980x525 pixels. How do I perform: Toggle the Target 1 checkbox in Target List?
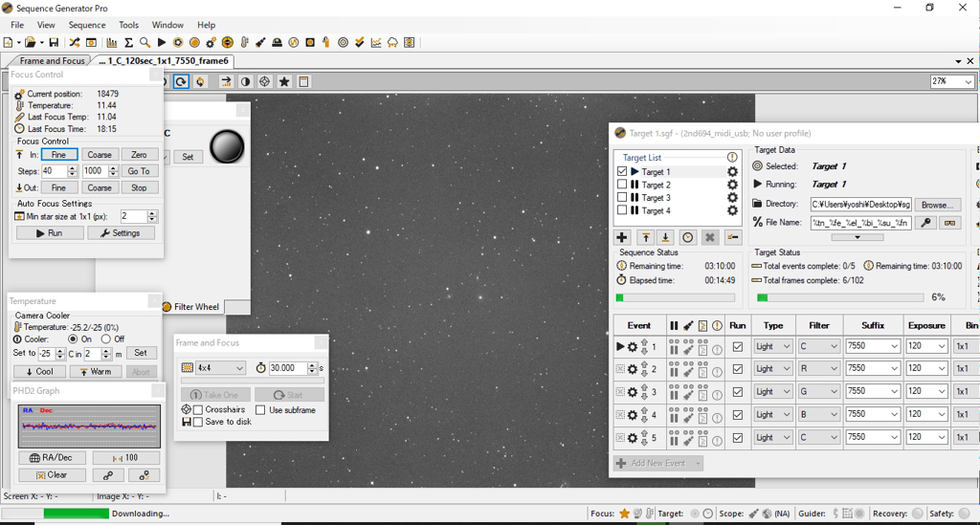pos(622,171)
